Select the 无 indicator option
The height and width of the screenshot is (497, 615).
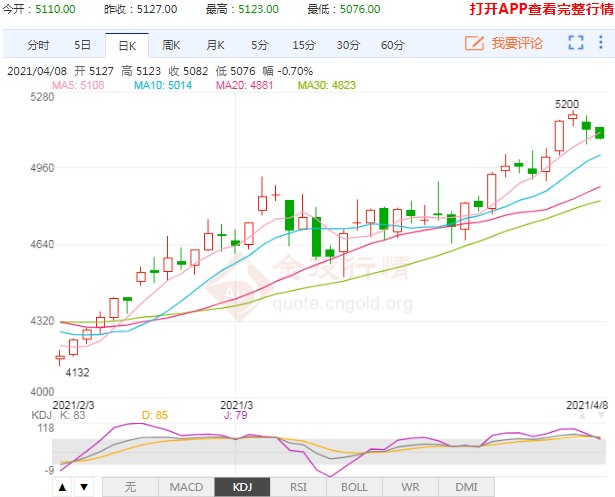point(130,487)
